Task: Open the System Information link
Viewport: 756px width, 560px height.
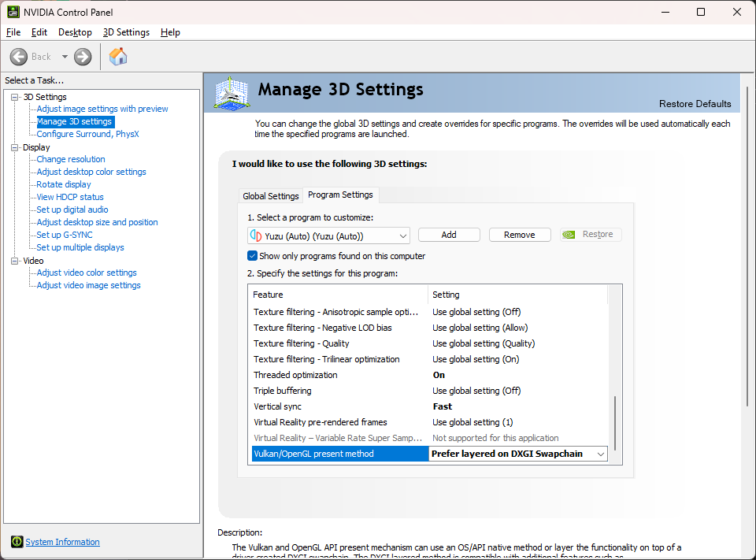Action: click(x=63, y=542)
